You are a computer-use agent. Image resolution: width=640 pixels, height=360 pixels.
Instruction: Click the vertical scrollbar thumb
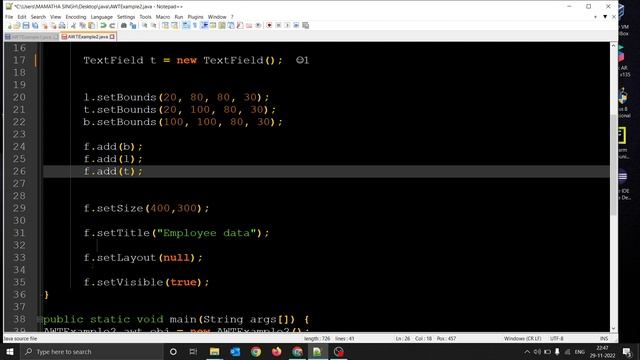click(613, 165)
